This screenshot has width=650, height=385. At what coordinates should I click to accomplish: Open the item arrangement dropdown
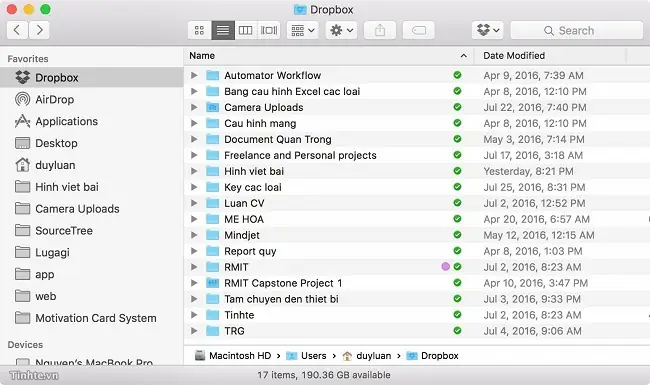tap(303, 30)
